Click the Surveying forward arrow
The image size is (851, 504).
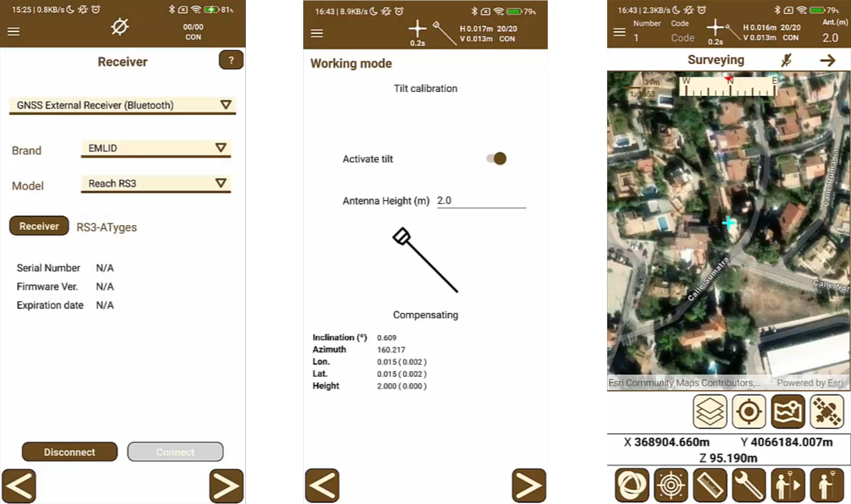828,60
